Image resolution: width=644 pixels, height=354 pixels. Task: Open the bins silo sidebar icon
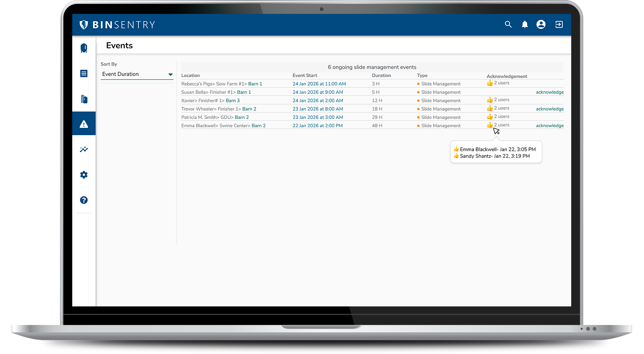[84, 48]
